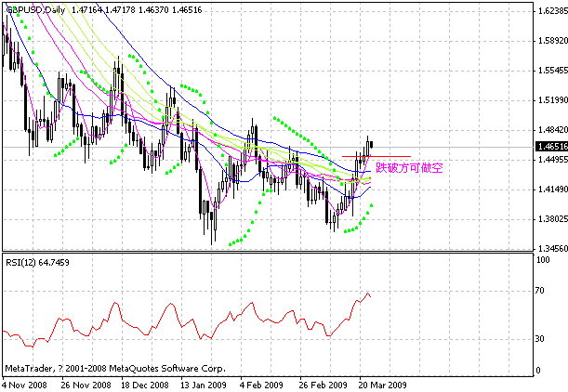Click the 4 Nov 2008 date label
The width and height of the screenshot is (568, 392).
point(24,385)
